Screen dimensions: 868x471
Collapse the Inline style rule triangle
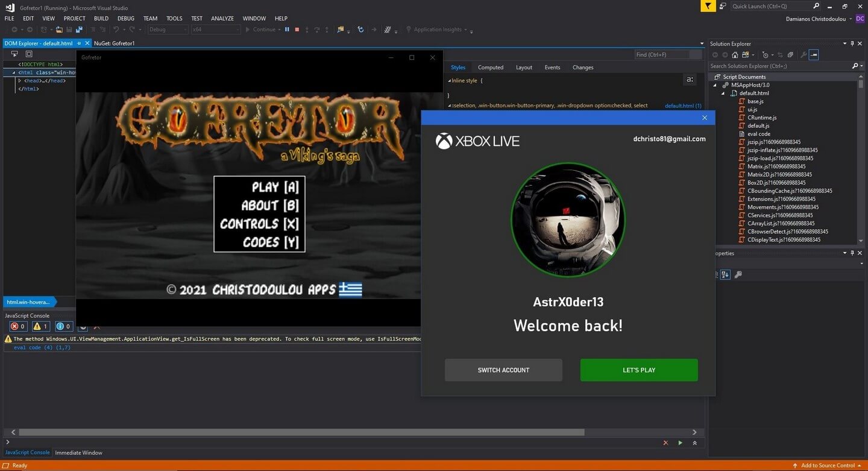pyautogui.click(x=449, y=81)
